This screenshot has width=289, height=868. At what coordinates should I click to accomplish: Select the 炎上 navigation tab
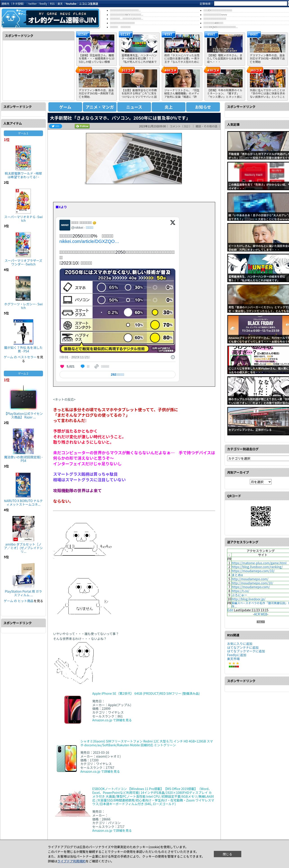169,107
